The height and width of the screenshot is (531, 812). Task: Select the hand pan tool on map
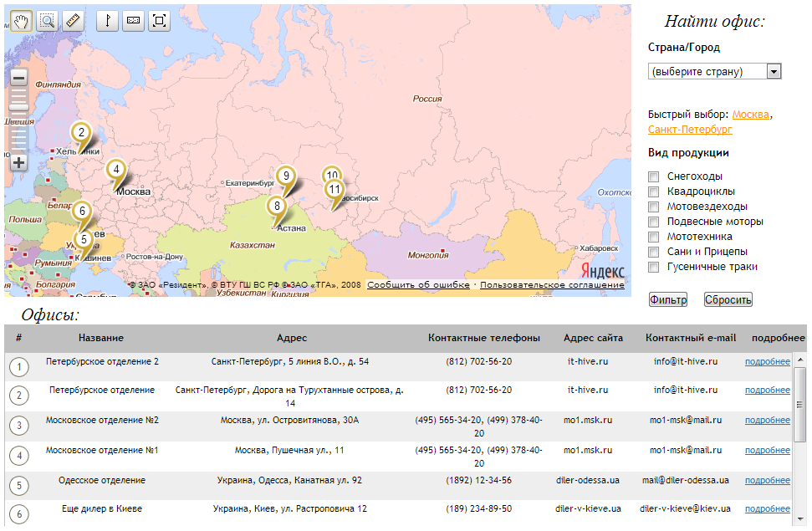coord(21,21)
